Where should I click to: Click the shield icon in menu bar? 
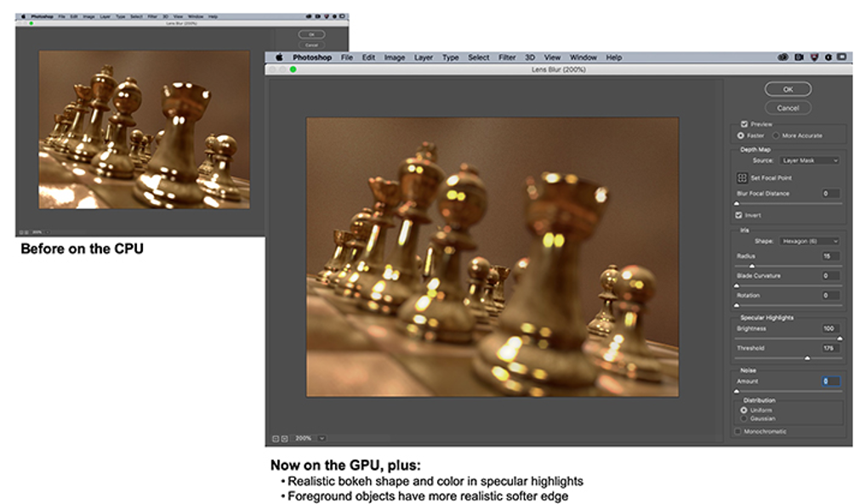[x=814, y=58]
